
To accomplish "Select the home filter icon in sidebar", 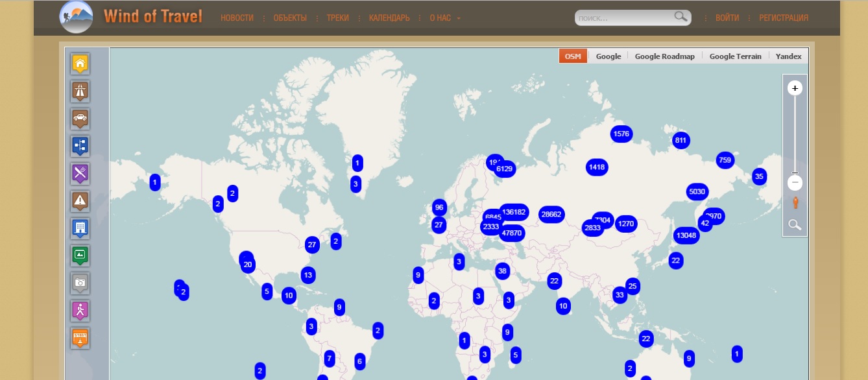I will [80, 63].
